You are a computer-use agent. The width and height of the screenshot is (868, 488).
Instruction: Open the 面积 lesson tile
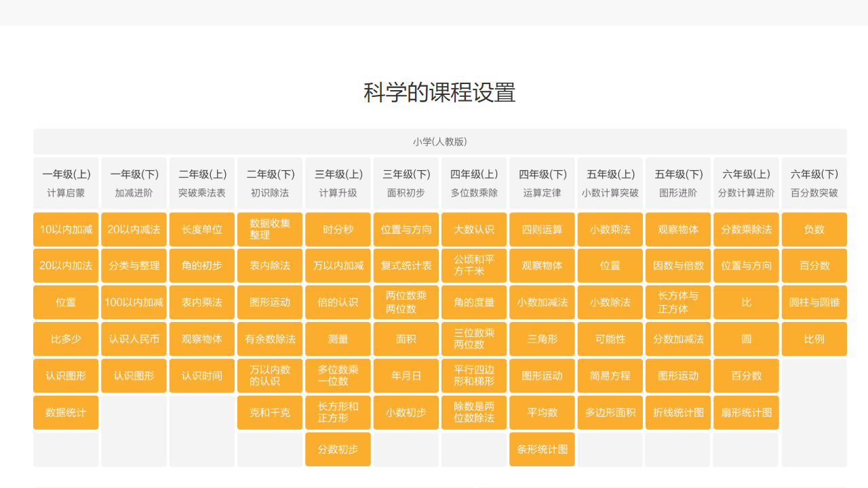(406, 339)
